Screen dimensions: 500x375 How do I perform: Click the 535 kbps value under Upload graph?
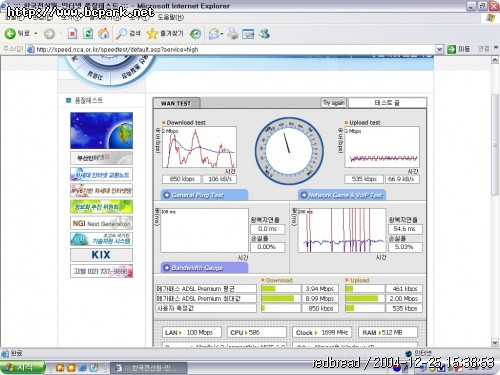point(364,179)
